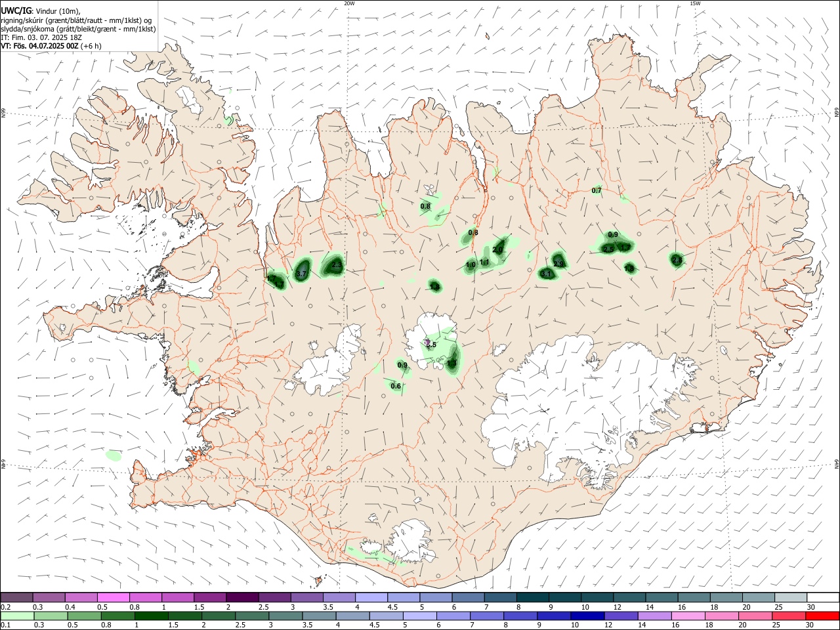Click the initial time line 'IT: Fim. 03. 07. 2025 18Z'
This screenshot has width=840, height=630.
41,37
